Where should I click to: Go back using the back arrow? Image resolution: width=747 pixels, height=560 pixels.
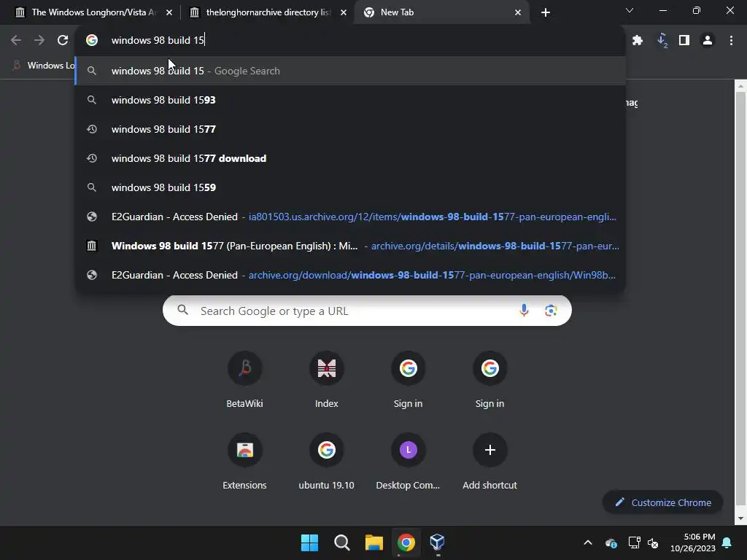pyautogui.click(x=16, y=40)
